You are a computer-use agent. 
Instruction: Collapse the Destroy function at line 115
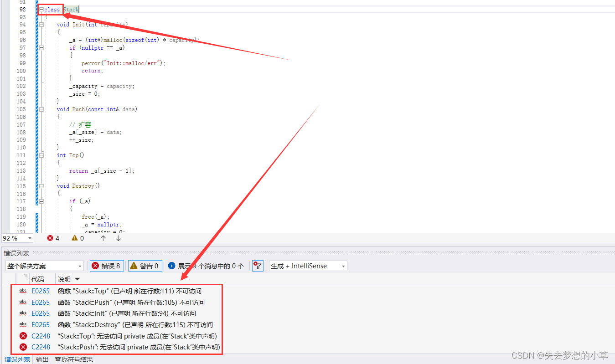pos(41,186)
